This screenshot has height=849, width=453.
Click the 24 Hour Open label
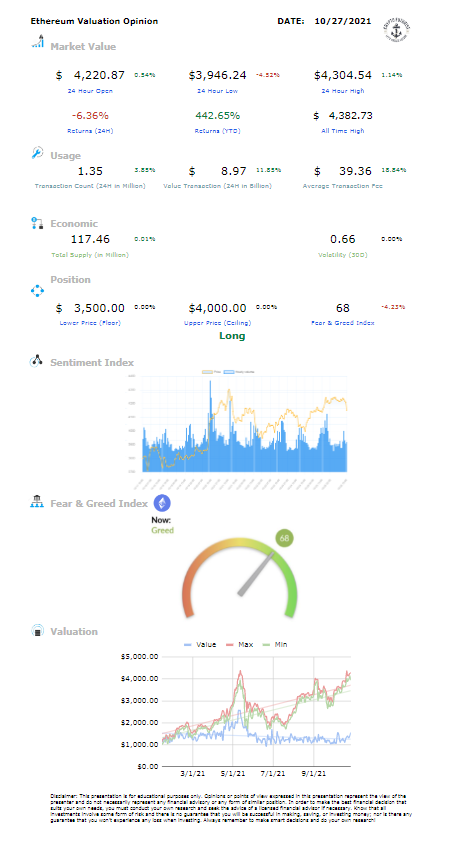click(90, 90)
